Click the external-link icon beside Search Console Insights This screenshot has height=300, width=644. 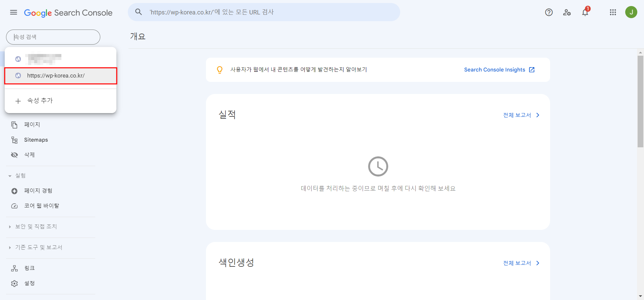tap(532, 70)
